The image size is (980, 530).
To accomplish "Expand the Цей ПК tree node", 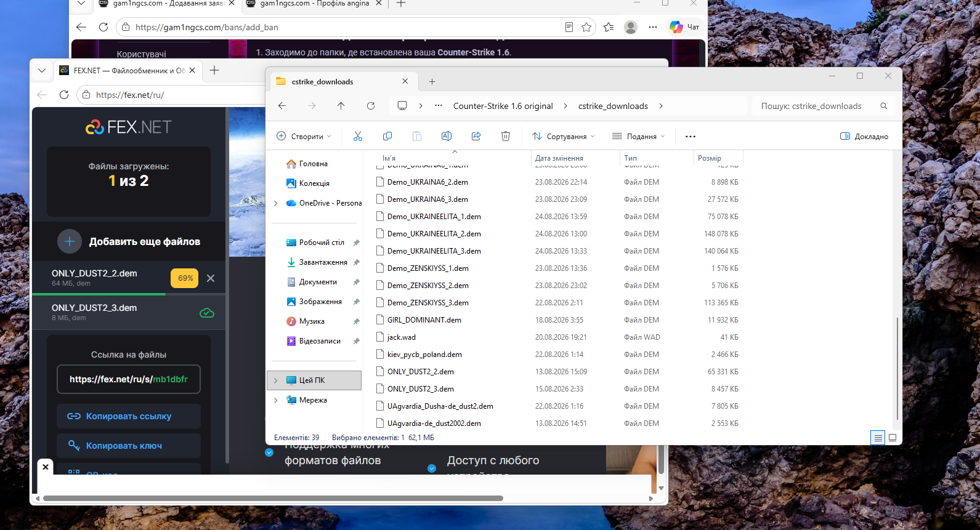I will tap(275, 380).
